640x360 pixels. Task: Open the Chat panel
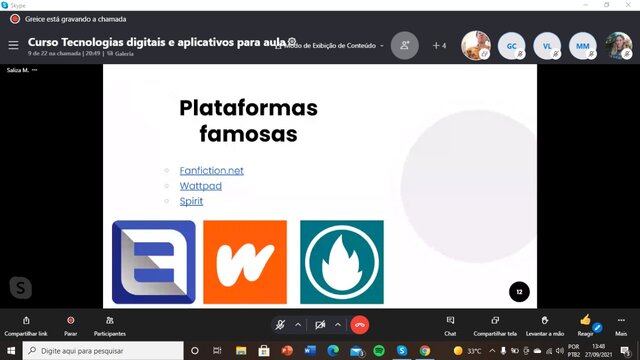coord(450,325)
